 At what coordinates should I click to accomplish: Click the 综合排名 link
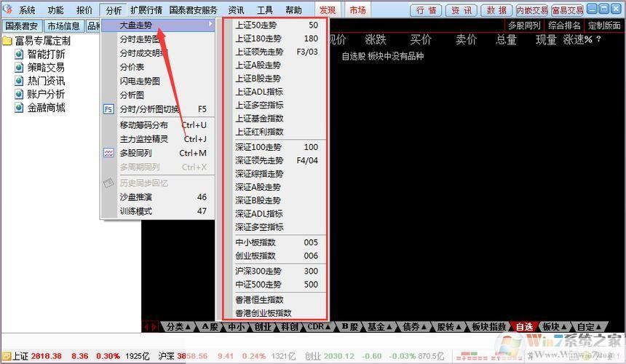point(564,25)
